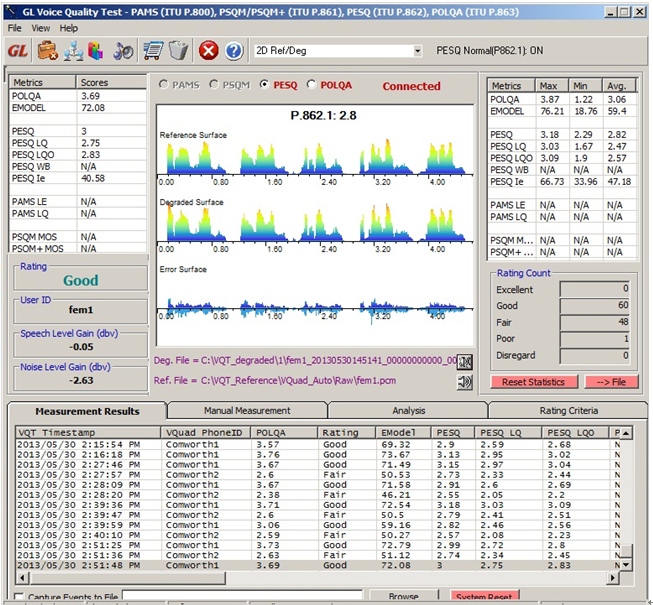This screenshot has height=605, width=653.
Task: Click the Avg. column header in statistics
Action: coord(619,86)
